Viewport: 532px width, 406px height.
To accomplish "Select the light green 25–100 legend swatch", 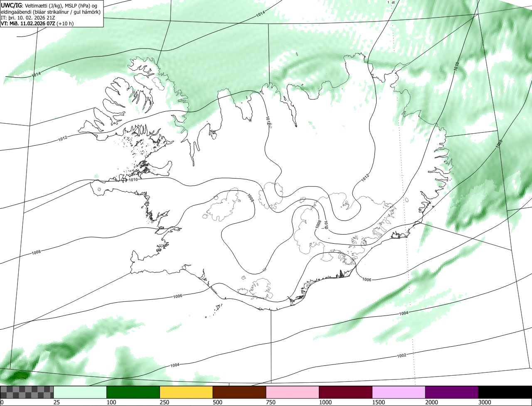I will 80,392.
